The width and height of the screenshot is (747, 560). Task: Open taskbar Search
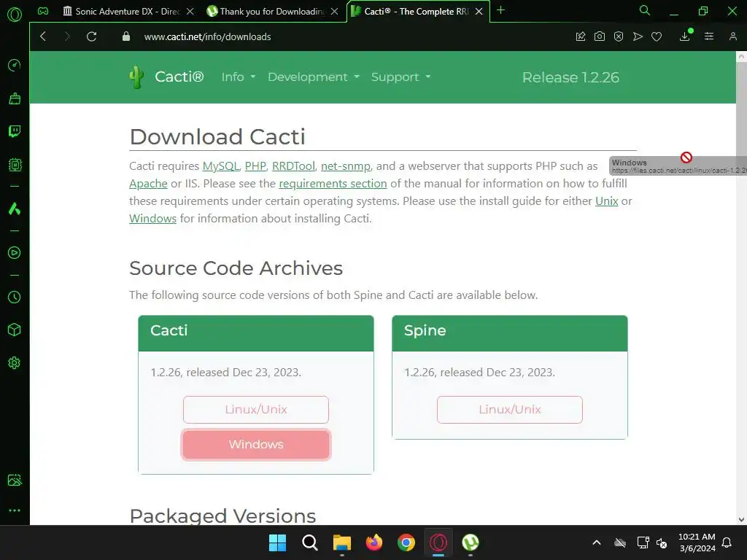click(309, 542)
